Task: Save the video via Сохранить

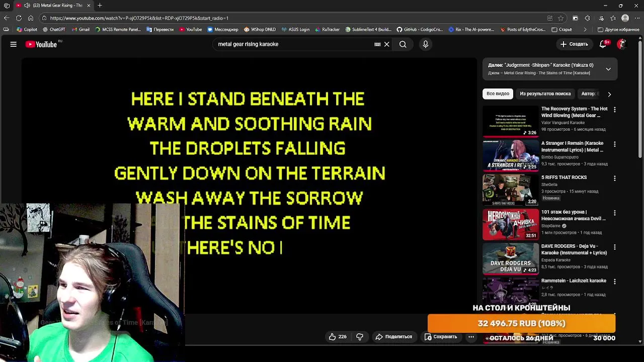Action: [x=441, y=337]
